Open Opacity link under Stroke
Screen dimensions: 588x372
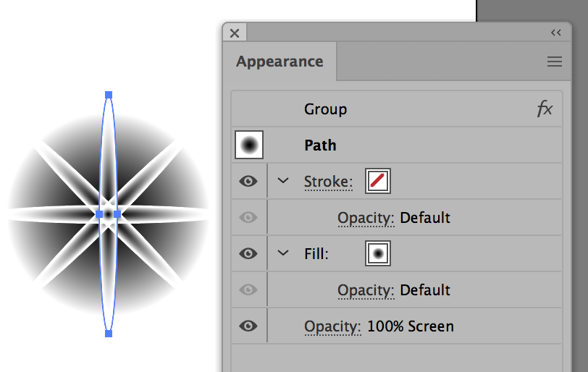(x=366, y=218)
